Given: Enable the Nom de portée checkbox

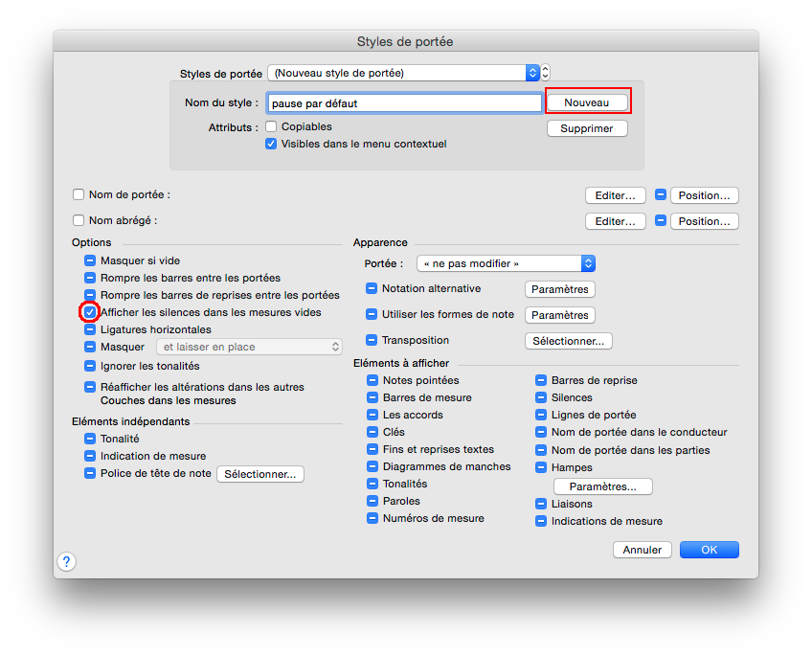Looking at the screenshot, I should 79,194.
